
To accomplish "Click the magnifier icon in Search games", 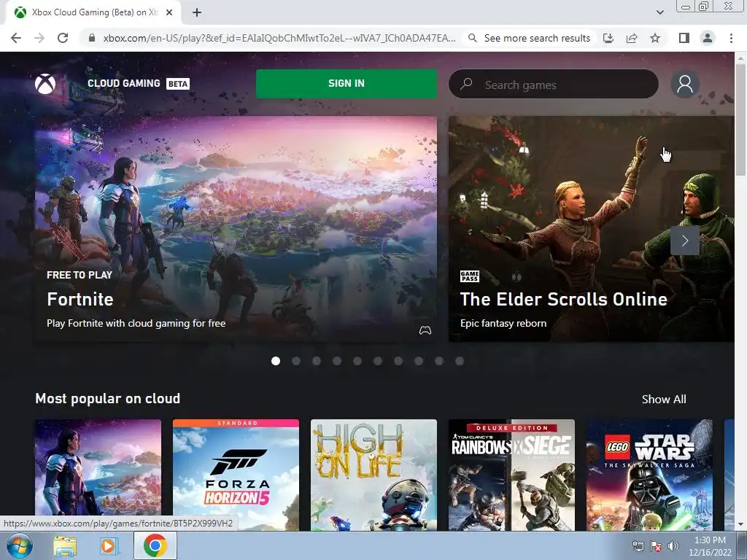I will (x=466, y=84).
